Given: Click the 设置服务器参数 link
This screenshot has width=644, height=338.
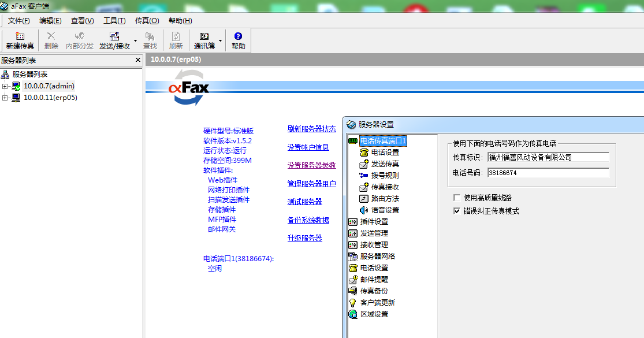Looking at the screenshot, I should click(312, 165).
